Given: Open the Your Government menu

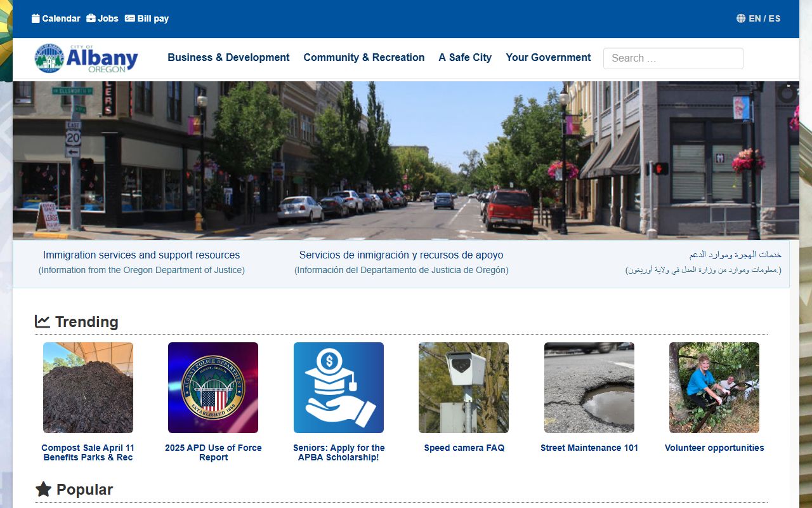Looking at the screenshot, I should tap(548, 57).
